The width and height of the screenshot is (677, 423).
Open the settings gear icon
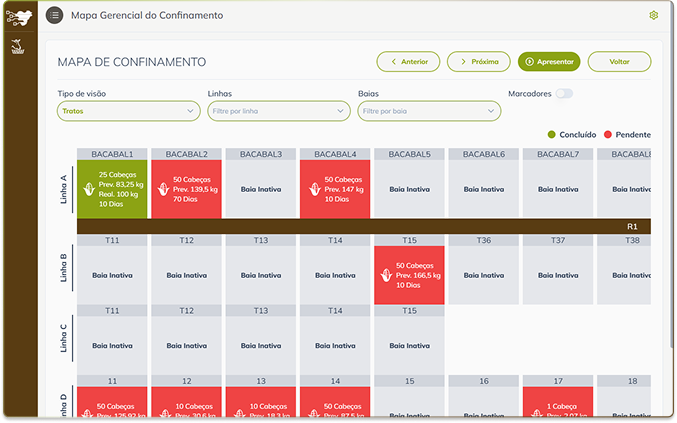pyautogui.click(x=653, y=16)
